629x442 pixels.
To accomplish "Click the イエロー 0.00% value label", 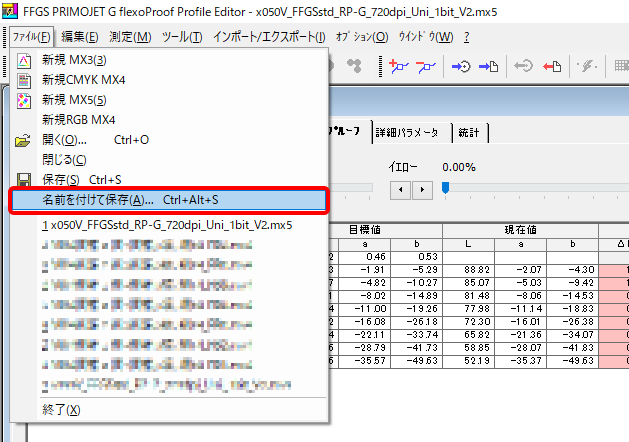I will click(x=459, y=167).
